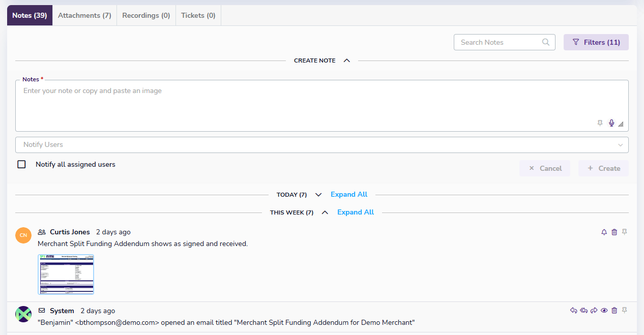The image size is (644, 335).
Task: Click the orange CN avatar
Action: 23,235
